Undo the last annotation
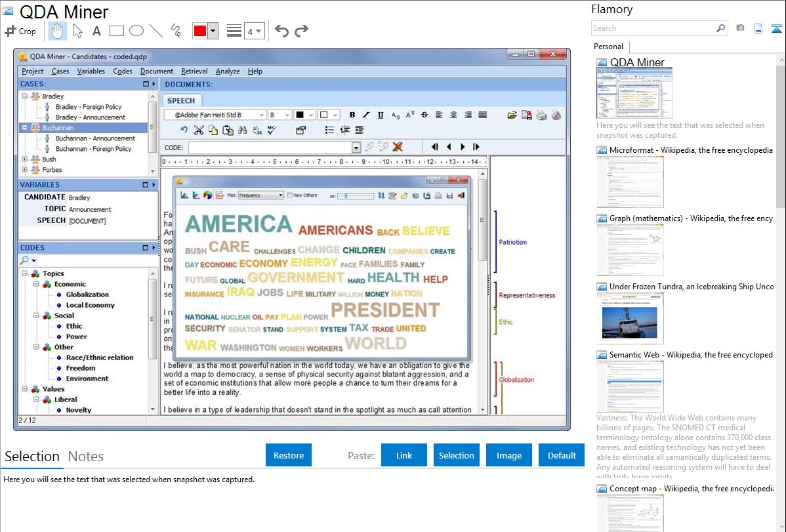Image resolution: width=786 pixels, height=532 pixels. (281, 31)
